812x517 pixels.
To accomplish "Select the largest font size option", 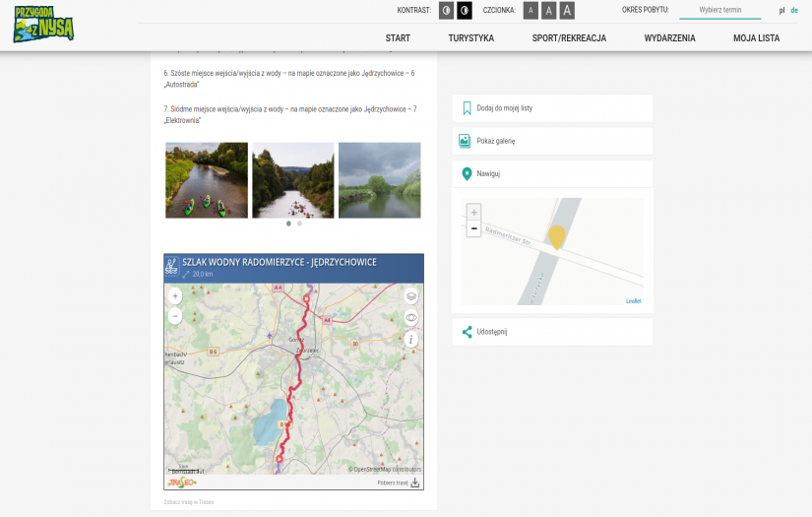I will point(567,10).
